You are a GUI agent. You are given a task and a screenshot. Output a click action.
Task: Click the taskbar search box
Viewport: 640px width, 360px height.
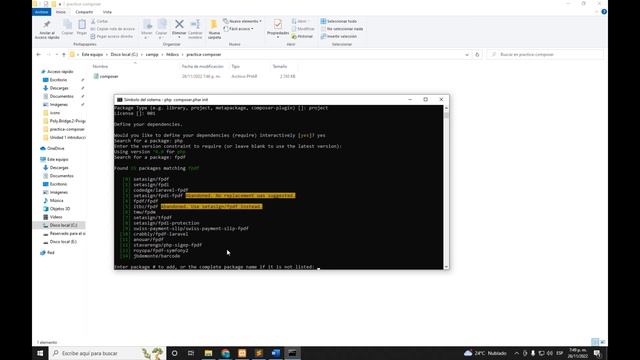108,353
